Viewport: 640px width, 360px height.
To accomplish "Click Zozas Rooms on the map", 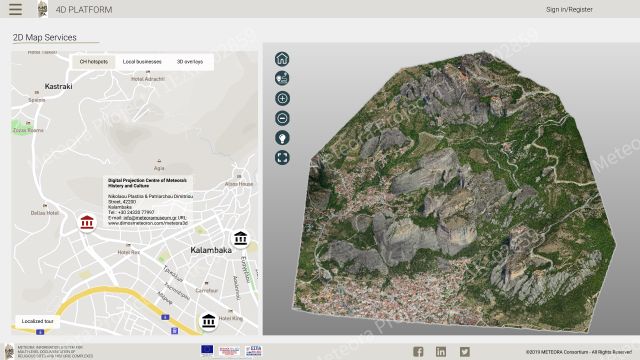I will (28, 130).
